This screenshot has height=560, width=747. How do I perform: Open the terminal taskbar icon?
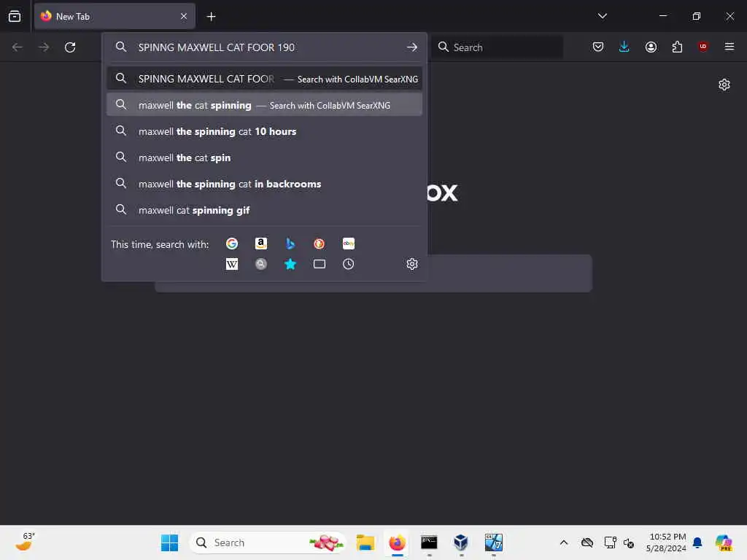click(429, 542)
